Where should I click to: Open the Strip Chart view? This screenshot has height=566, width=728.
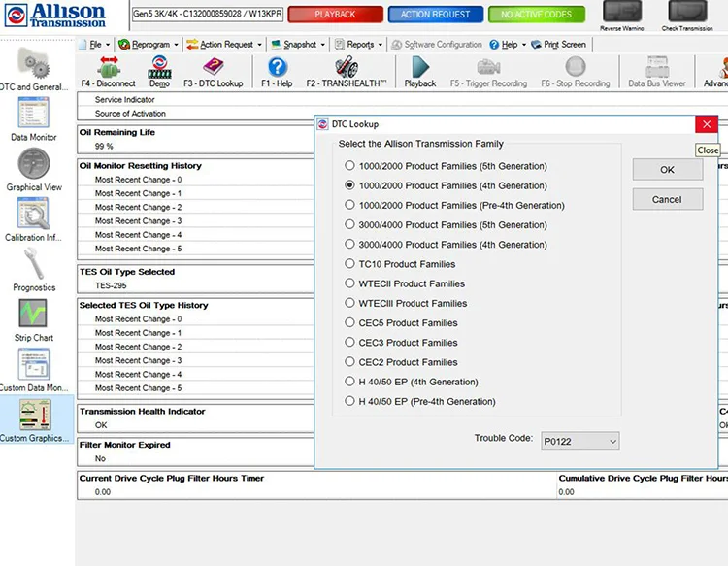[x=33, y=319]
